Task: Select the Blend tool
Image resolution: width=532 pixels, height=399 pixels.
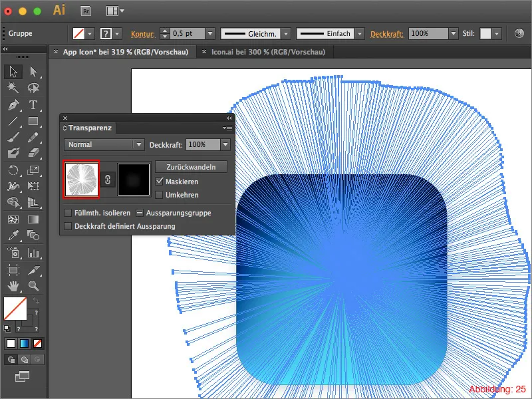Action: click(33, 235)
